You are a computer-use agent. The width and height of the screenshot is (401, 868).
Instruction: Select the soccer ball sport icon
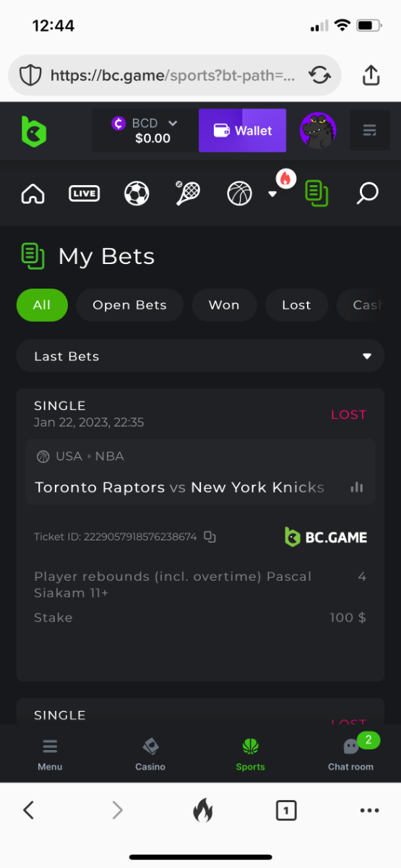coord(137,193)
